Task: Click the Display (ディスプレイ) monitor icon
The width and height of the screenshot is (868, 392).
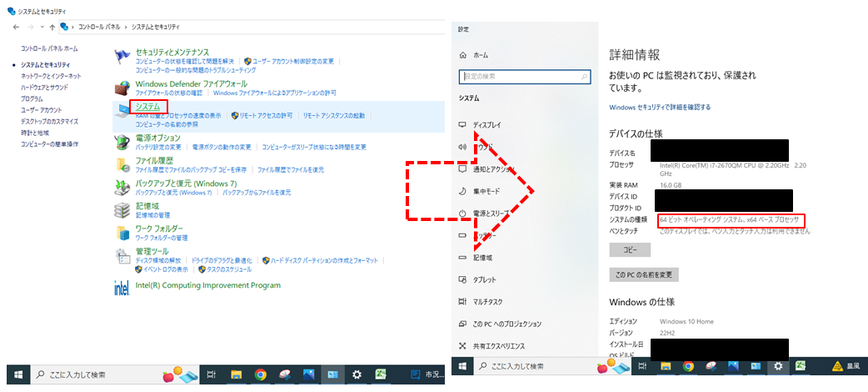Action: (463, 125)
